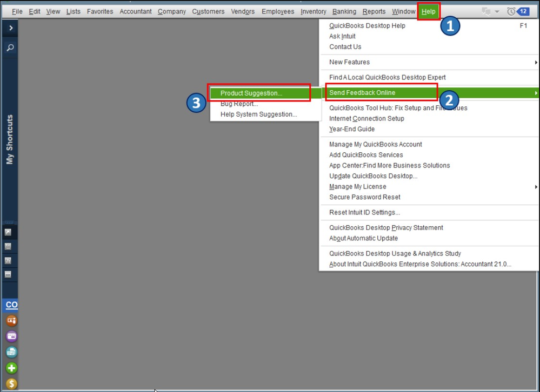540x392 pixels.
Task: Open the Favorites menu
Action: tap(100, 11)
